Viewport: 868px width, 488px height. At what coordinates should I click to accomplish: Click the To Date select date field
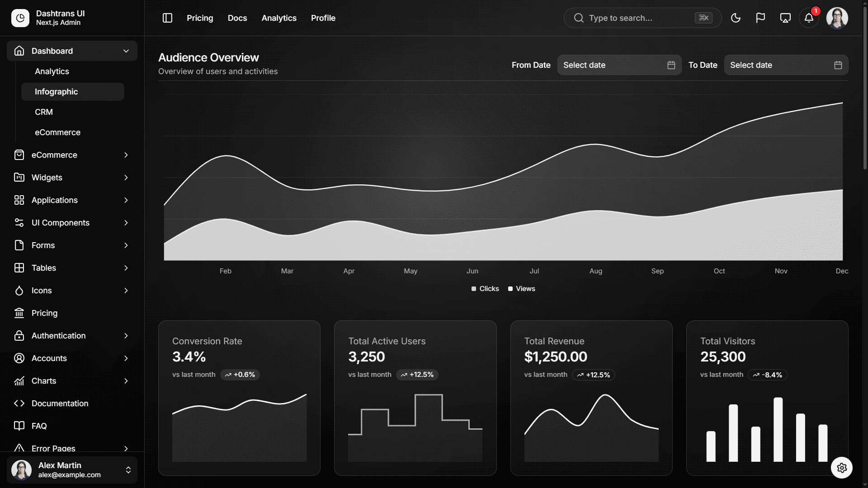[x=786, y=65]
